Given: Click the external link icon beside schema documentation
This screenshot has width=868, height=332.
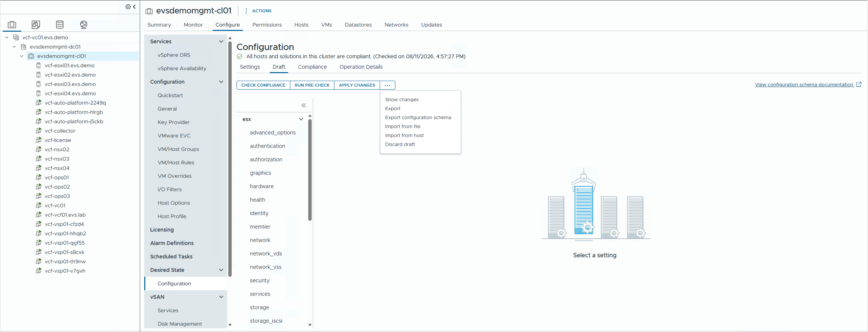Looking at the screenshot, I should [859, 84].
